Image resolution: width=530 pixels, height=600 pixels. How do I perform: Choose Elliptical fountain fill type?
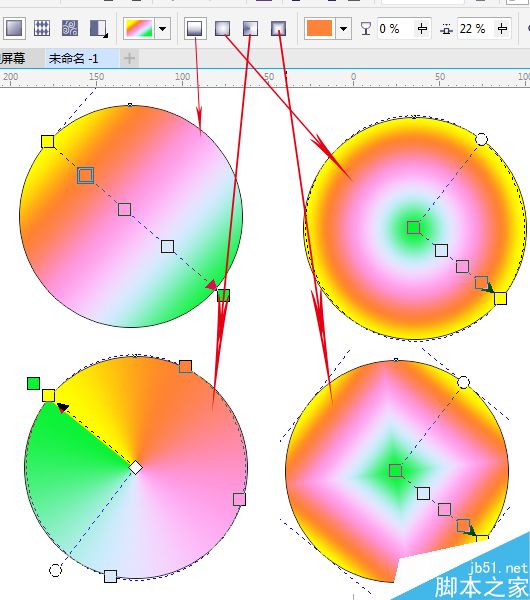click(223, 28)
